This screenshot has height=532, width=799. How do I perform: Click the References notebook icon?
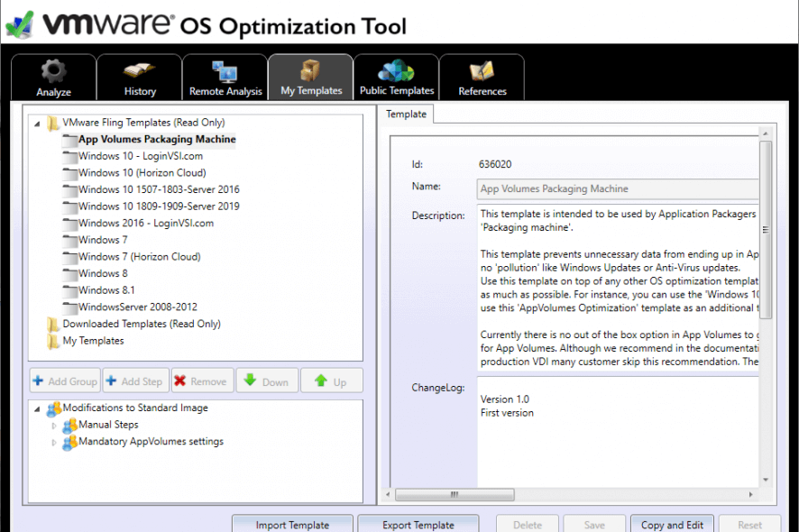(482, 71)
